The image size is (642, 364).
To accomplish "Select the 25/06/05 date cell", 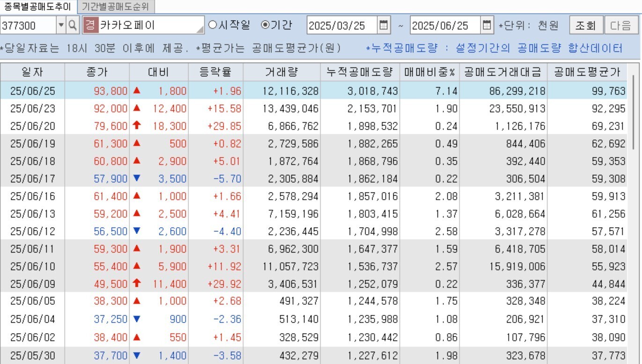I will [33, 301].
